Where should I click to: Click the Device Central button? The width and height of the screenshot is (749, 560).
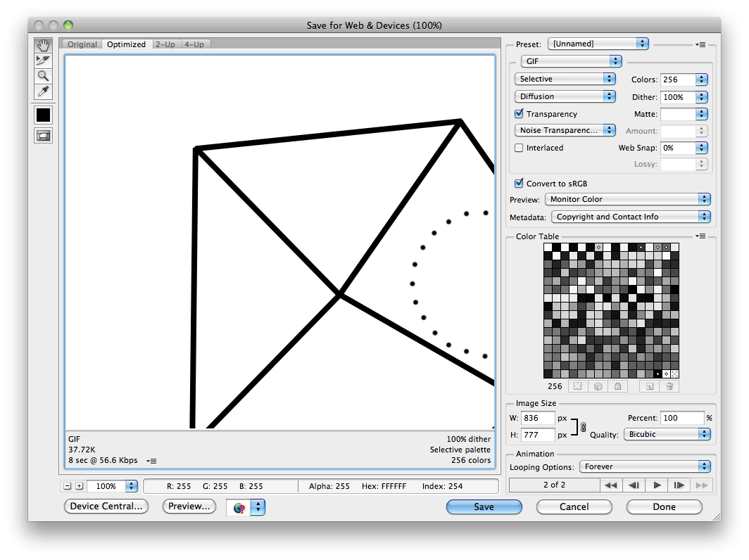[106, 507]
